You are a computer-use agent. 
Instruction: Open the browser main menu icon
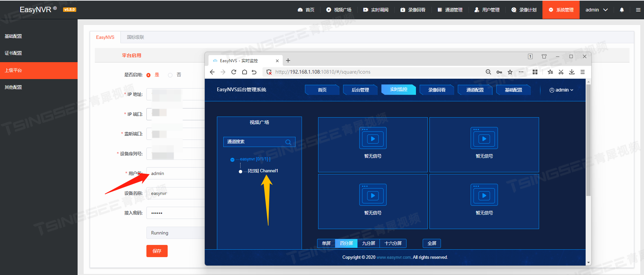[x=583, y=72]
